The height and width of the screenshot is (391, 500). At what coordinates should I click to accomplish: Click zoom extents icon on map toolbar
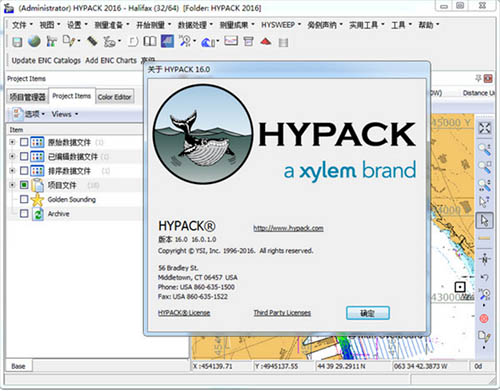[484, 128]
